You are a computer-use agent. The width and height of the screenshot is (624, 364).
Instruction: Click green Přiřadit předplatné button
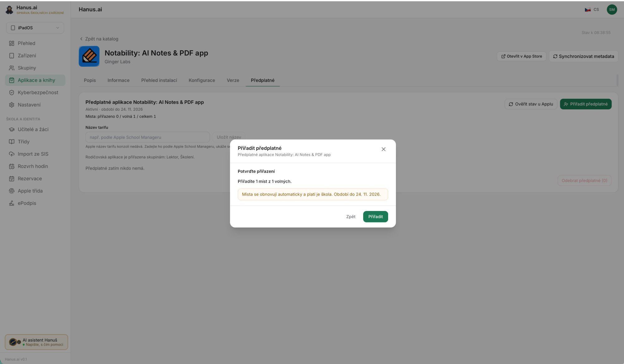586,104
